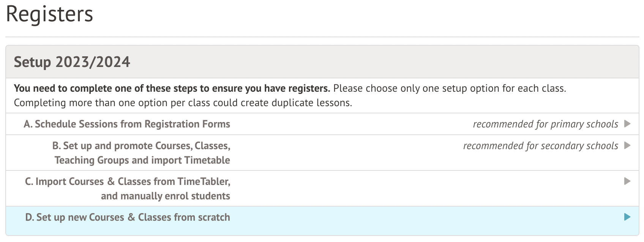Open 'C. Import Courses & Classes from TimeTabler,'
Viewport: 644px width, 242px height.
(x=128, y=181)
